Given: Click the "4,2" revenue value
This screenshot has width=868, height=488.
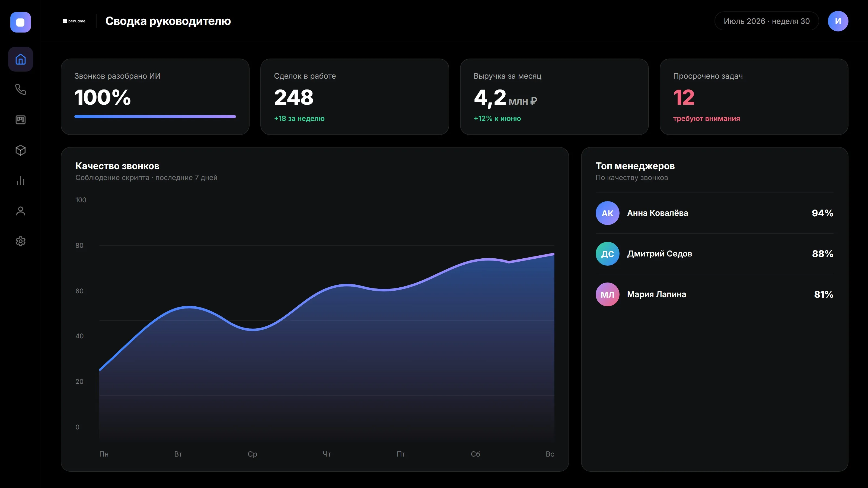Looking at the screenshot, I should tap(490, 98).
